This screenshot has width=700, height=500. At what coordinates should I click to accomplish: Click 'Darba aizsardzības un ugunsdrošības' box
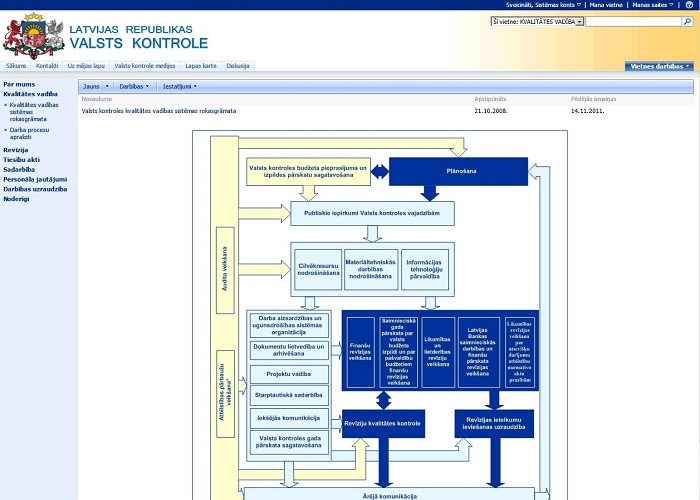point(289,325)
